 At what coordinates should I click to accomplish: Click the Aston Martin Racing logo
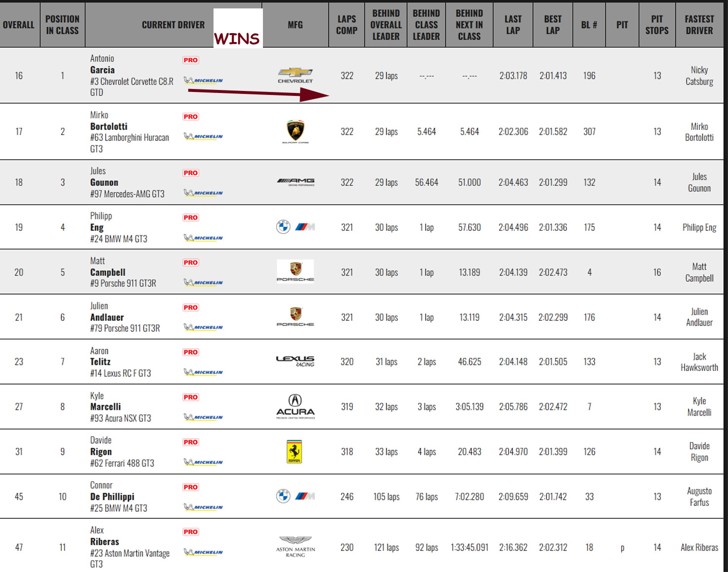click(x=296, y=547)
